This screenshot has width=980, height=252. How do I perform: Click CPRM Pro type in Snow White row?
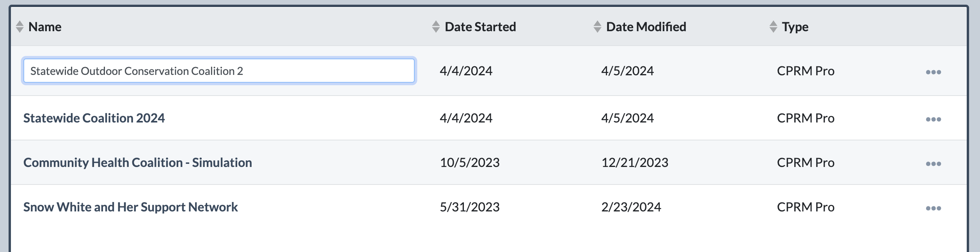coord(806,207)
